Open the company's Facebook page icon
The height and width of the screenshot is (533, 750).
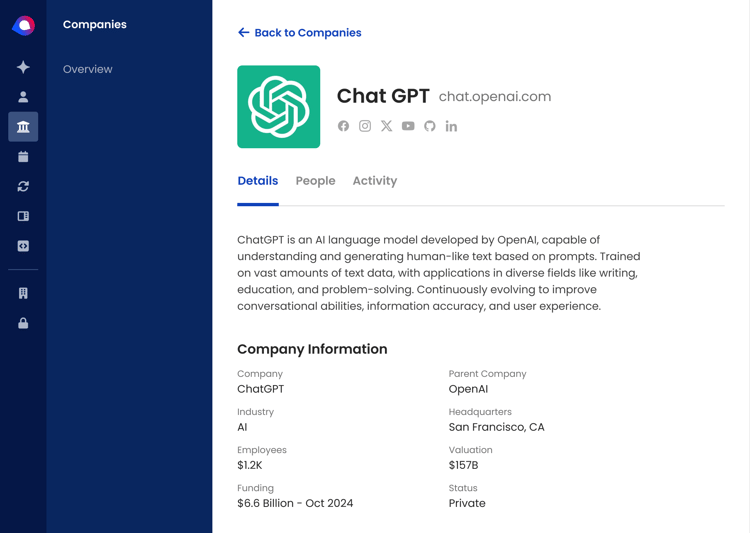tap(343, 126)
